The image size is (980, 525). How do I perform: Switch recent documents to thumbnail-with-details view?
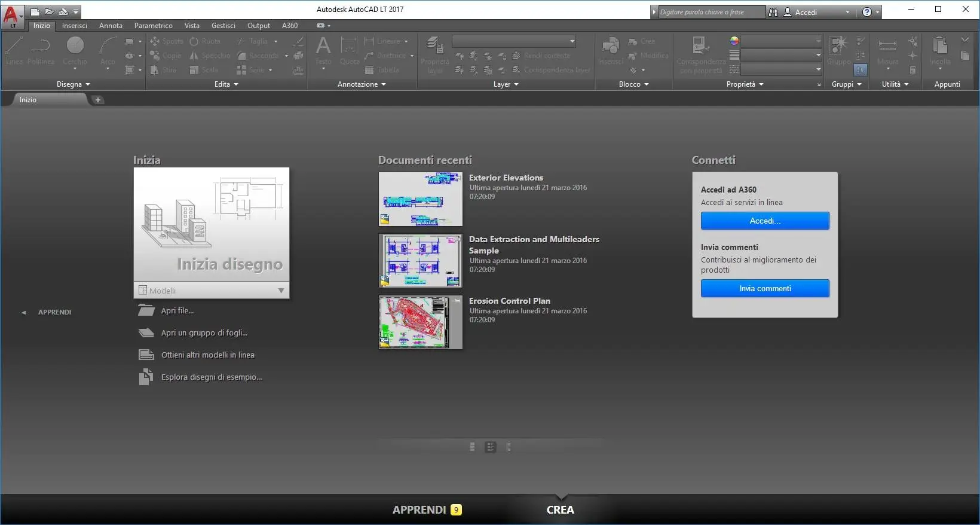click(491, 447)
